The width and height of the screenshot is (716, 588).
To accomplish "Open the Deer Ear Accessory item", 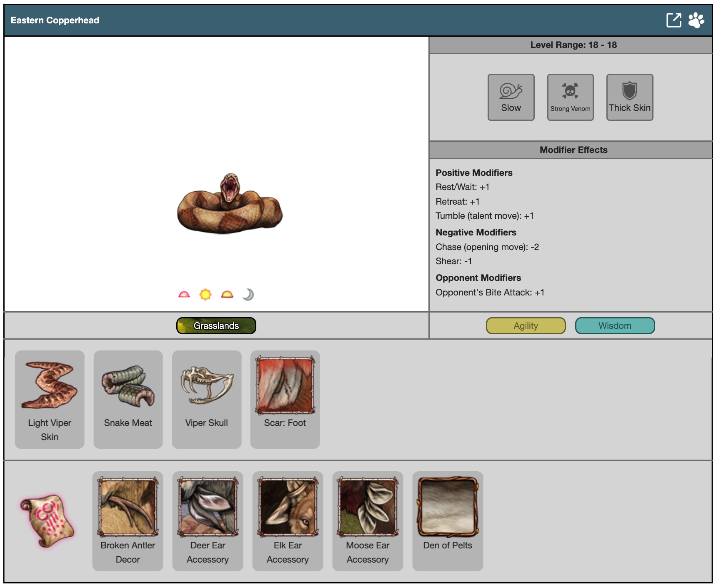I will 208,520.
